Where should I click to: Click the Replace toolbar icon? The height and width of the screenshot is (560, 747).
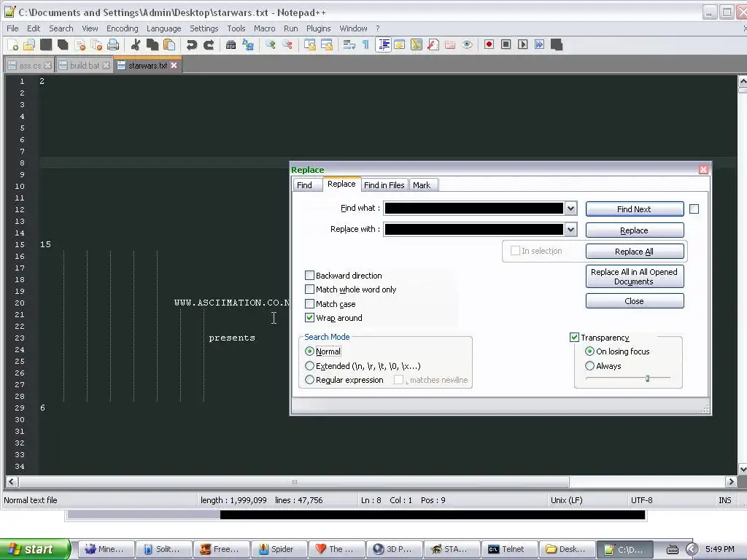click(x=248, y=44)
